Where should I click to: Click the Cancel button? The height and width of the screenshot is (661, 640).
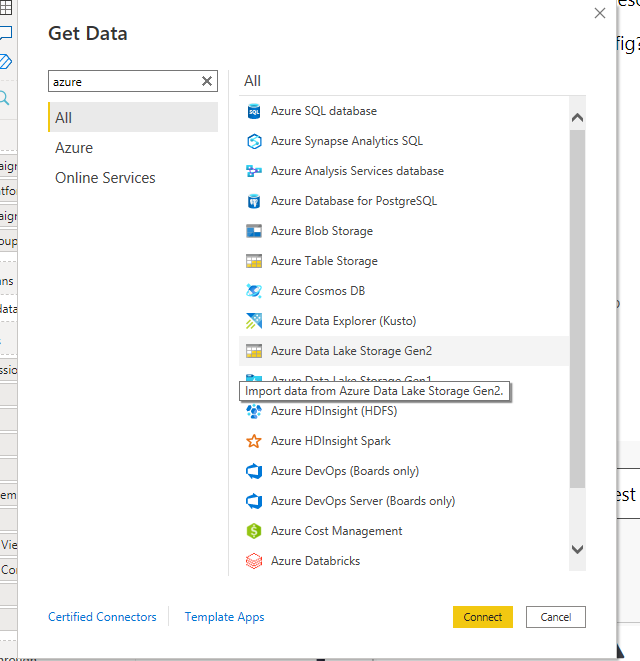click(556, 617)
